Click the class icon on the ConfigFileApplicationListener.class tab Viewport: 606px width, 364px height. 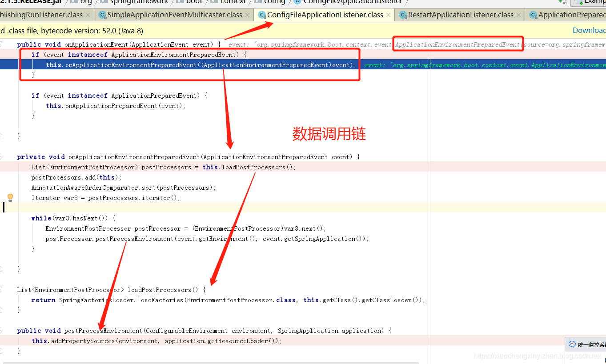[262, 15]
